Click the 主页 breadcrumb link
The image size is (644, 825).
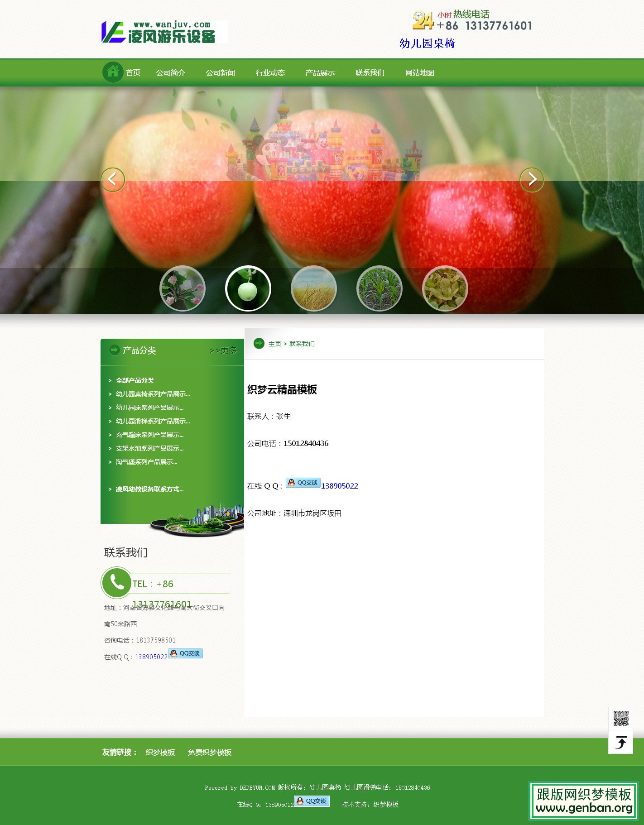coord(274,344)
